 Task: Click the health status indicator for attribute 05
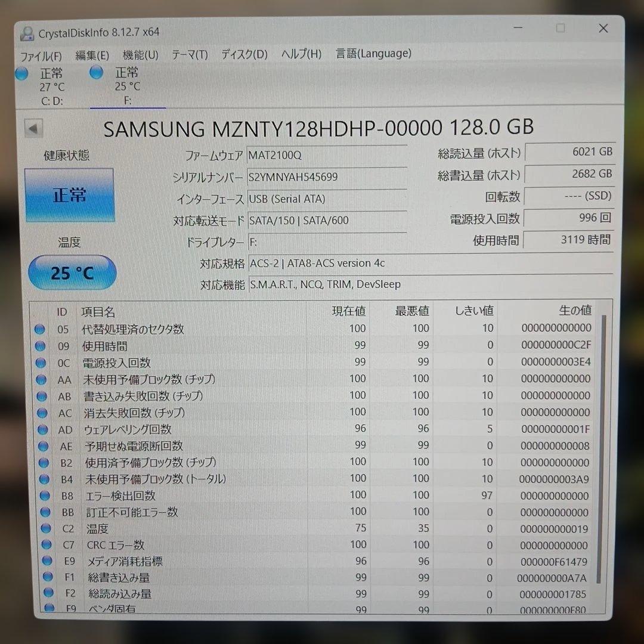pos(39,329)
